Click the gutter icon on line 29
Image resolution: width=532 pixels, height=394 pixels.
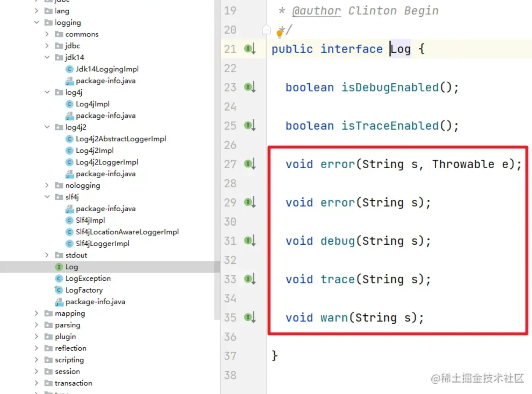[250, 202]
